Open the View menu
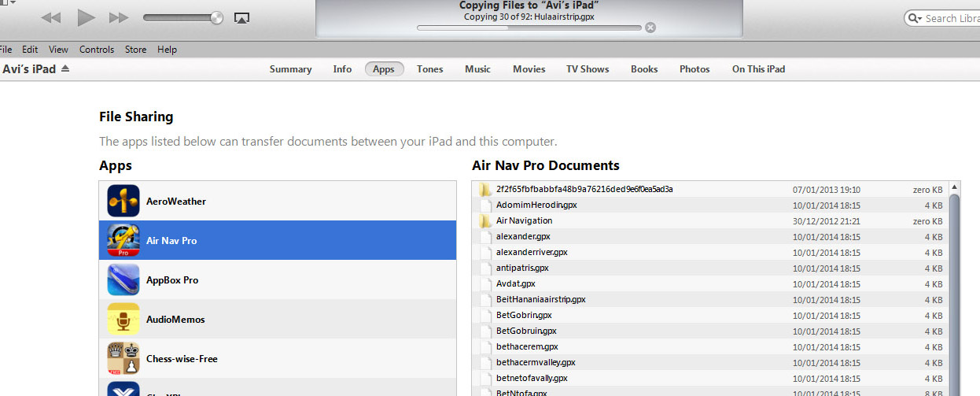 click(58, 49)
